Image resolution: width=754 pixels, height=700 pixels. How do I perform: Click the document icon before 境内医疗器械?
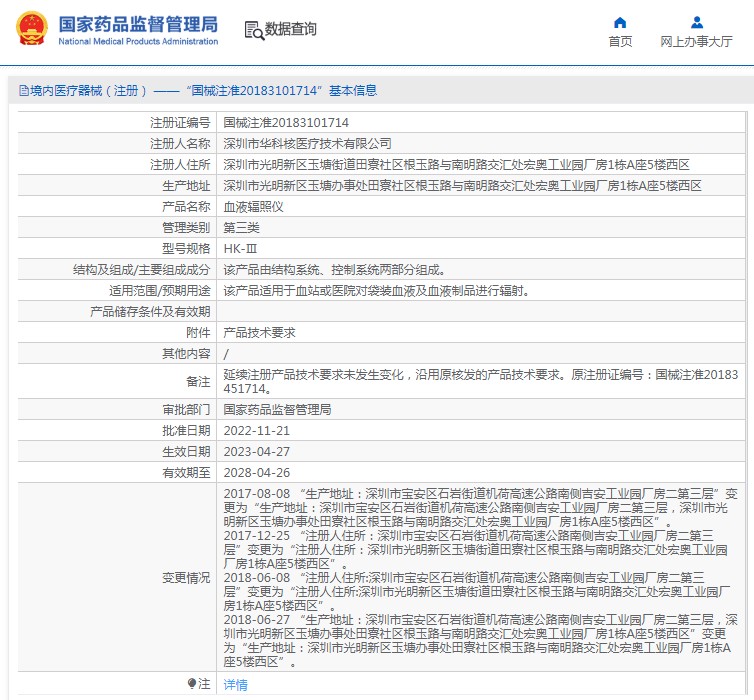tap(22, 91)
